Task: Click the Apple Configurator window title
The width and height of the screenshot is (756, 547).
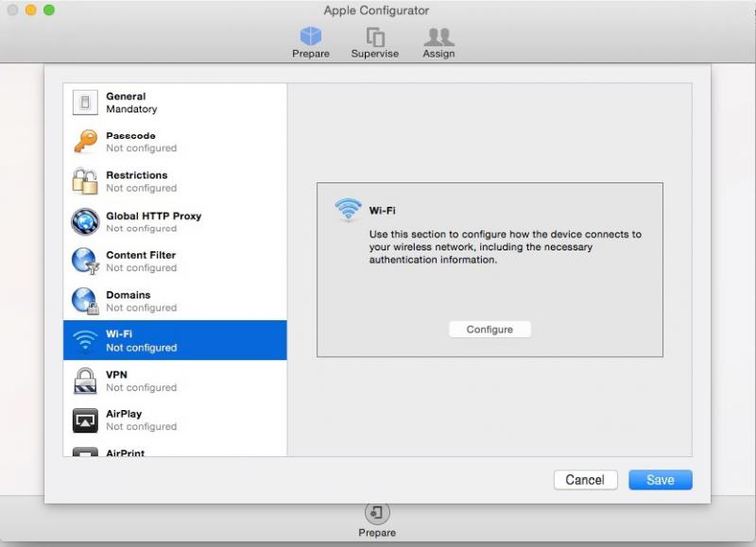Action: point(376,10)
